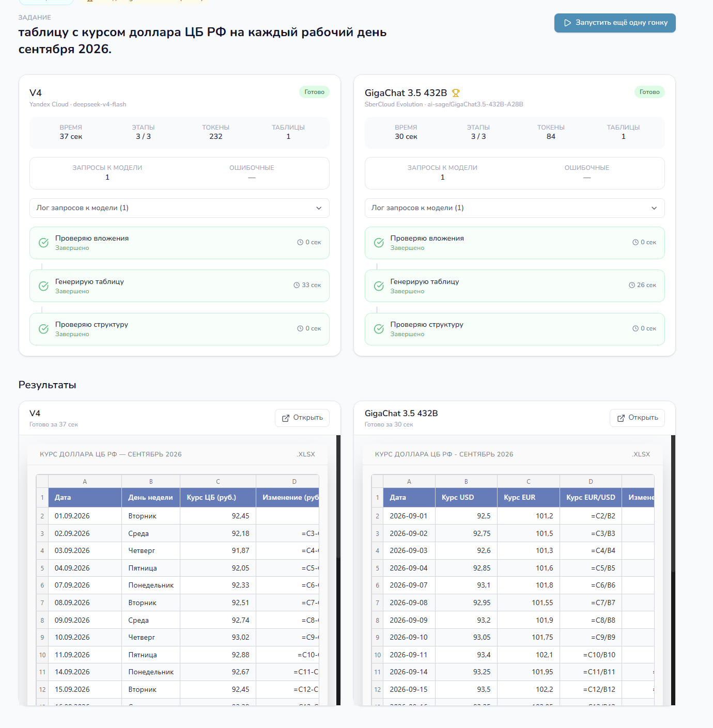Click checkmark icon of GigaChat 'Проверяю структуру' step
The height and width of the screenshot is (728, 713).
(x=379, y=329)
